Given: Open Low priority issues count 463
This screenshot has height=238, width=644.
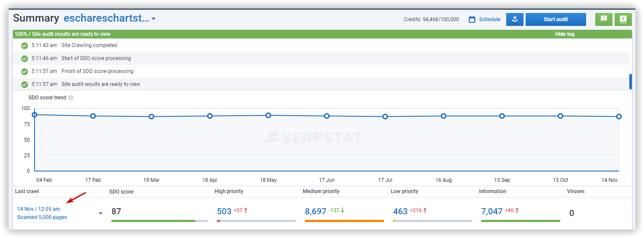Looking at the screenshot, I should point(400,211).
